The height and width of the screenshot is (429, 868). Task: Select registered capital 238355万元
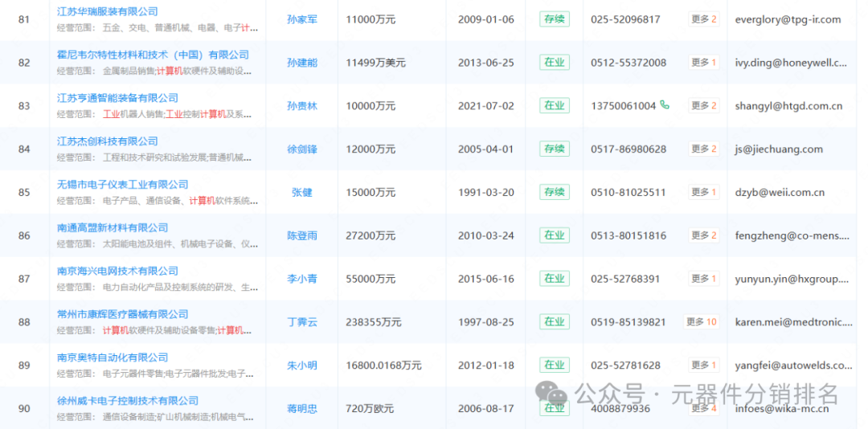point(373,321)
